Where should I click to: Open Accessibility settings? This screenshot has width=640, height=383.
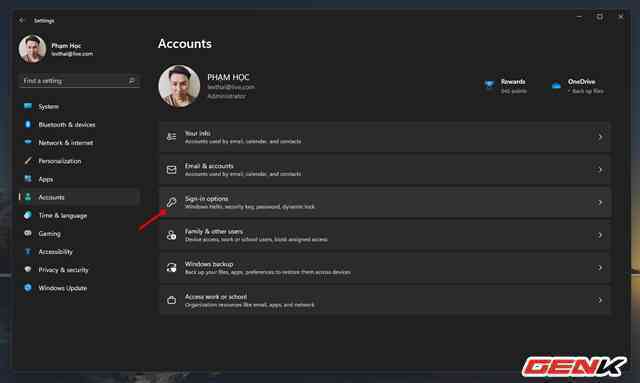(x=79, y=252)
